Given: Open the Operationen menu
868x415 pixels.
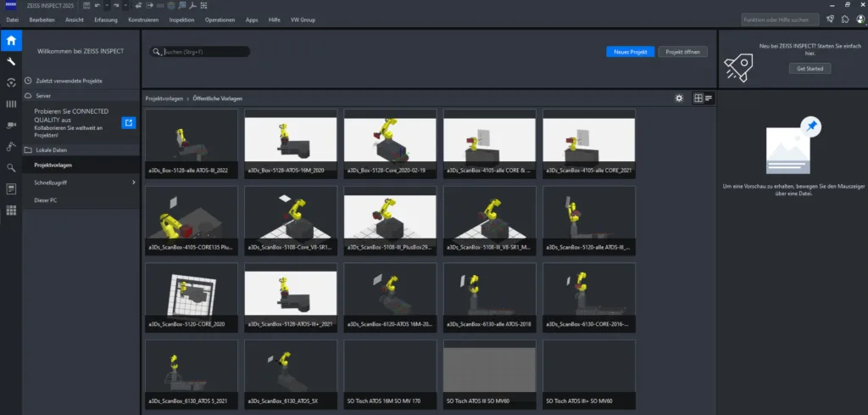Looking at the screenshot, I should point(220,20).
